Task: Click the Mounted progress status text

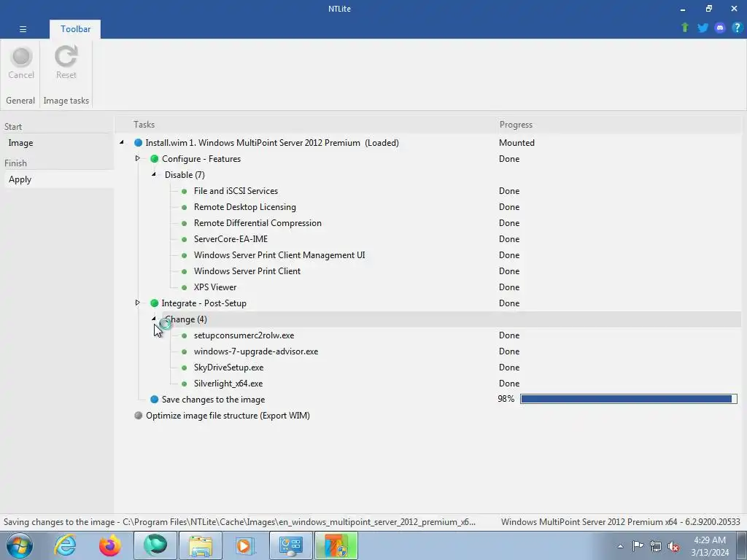Action: click(516, 143)
